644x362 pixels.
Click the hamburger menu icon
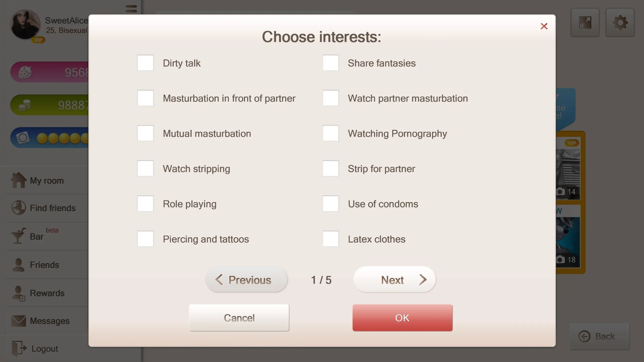pos(131,9)
